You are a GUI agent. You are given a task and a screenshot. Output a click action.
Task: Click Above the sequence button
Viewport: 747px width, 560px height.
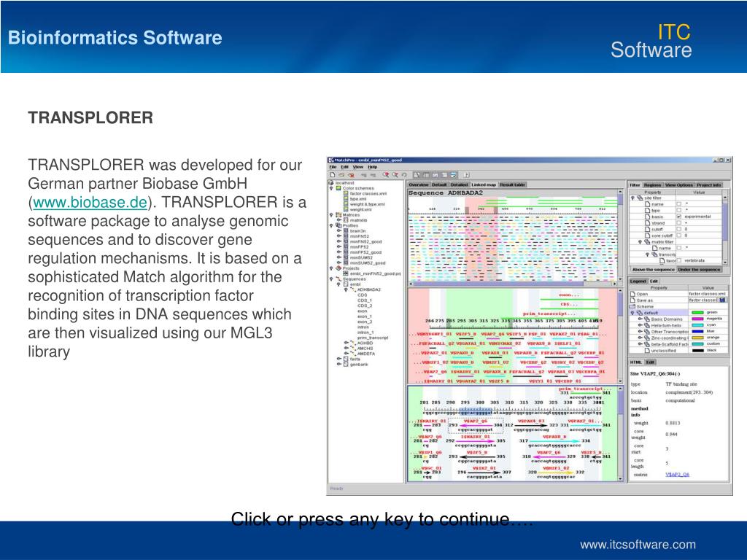click(x=653, y=270)
